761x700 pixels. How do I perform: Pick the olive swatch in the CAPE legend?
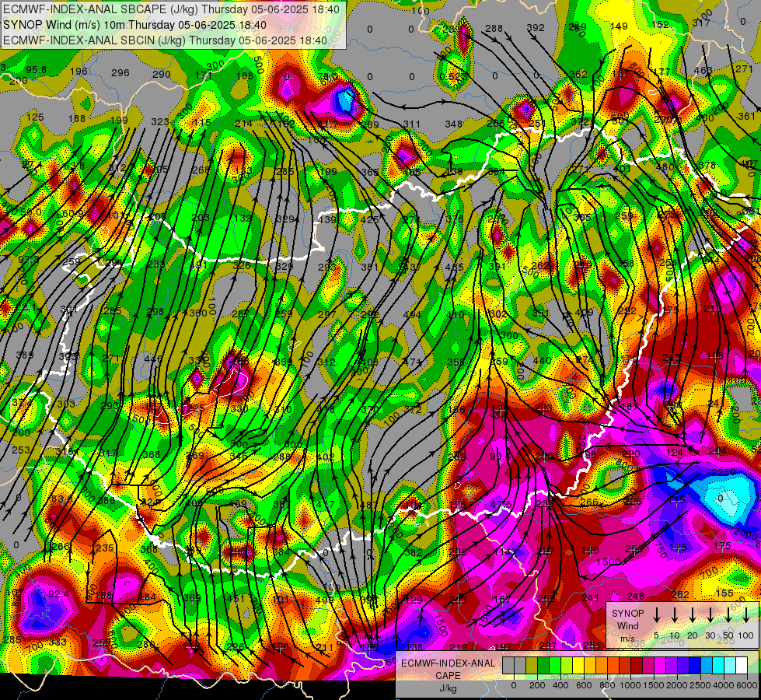[532, 665]
